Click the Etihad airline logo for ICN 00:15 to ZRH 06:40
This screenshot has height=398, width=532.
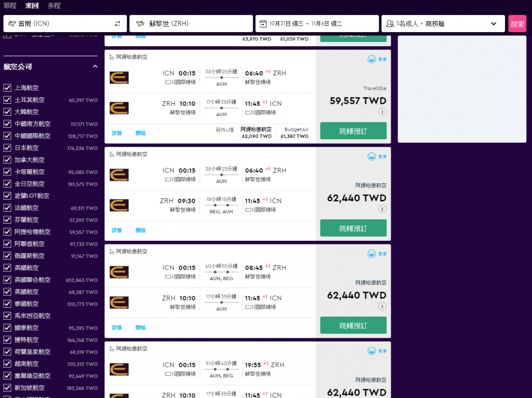(119, 78)
